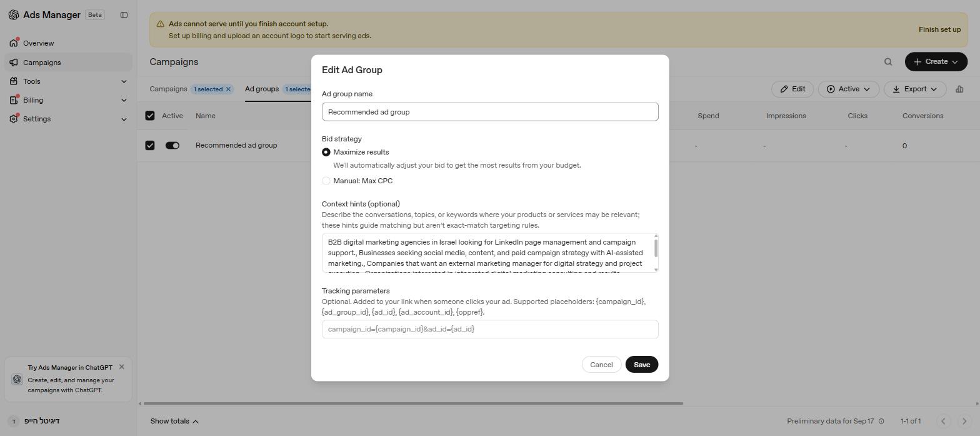Switch to Campaigns tab
The height and width of the screenshot is (436, 980).
pos(168,89)
